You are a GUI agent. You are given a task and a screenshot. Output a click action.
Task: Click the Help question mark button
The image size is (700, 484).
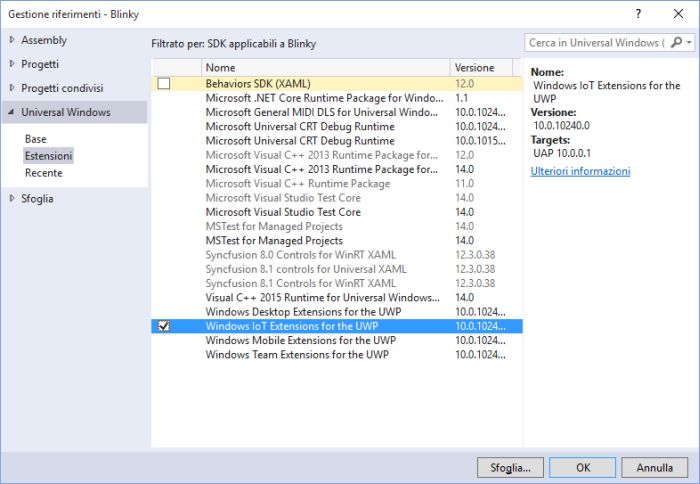click(638, 14)
